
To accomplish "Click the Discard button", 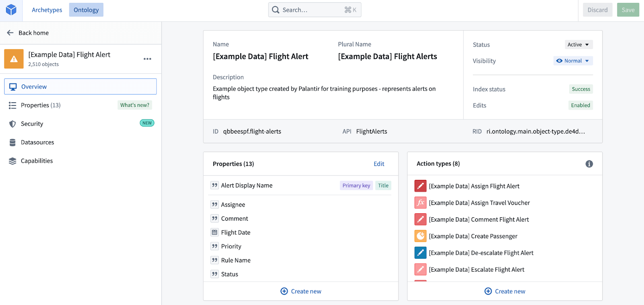I will coord(598,10).
